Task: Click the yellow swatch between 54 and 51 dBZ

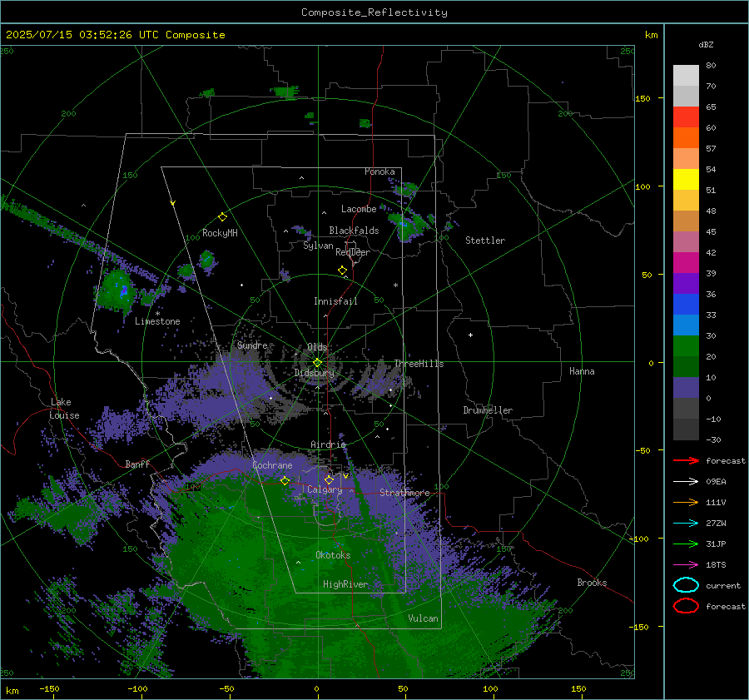Action: click(686, 180)
